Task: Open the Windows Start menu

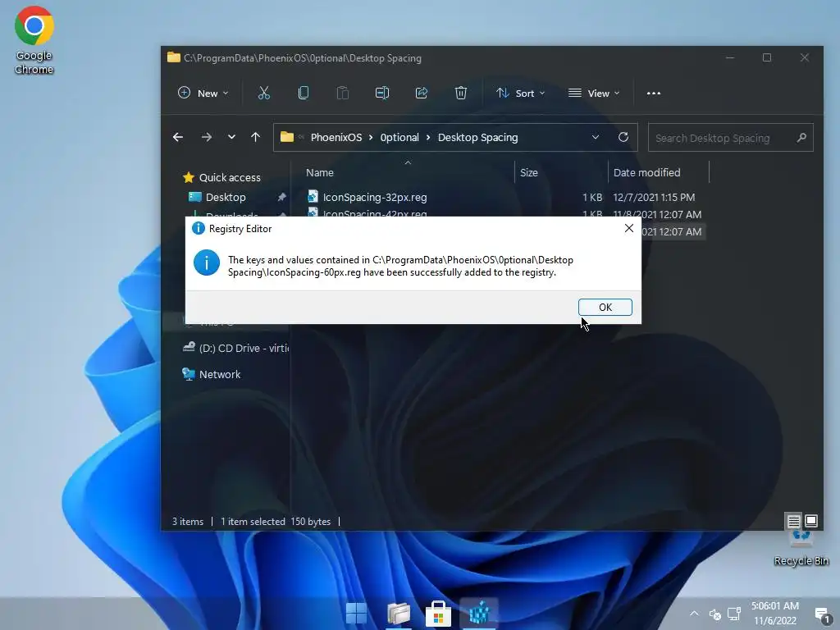Action: pyautogui.click(x=356, y=614)
